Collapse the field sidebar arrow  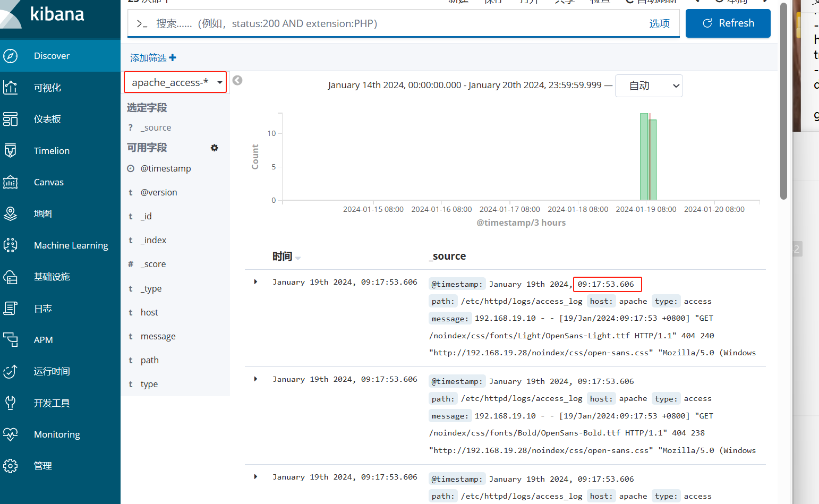click(237, 80)
